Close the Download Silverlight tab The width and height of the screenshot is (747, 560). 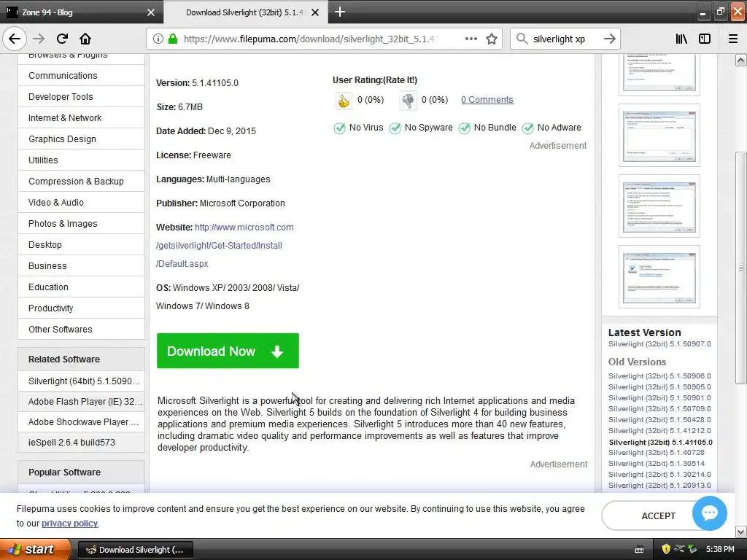coord(315,12)
